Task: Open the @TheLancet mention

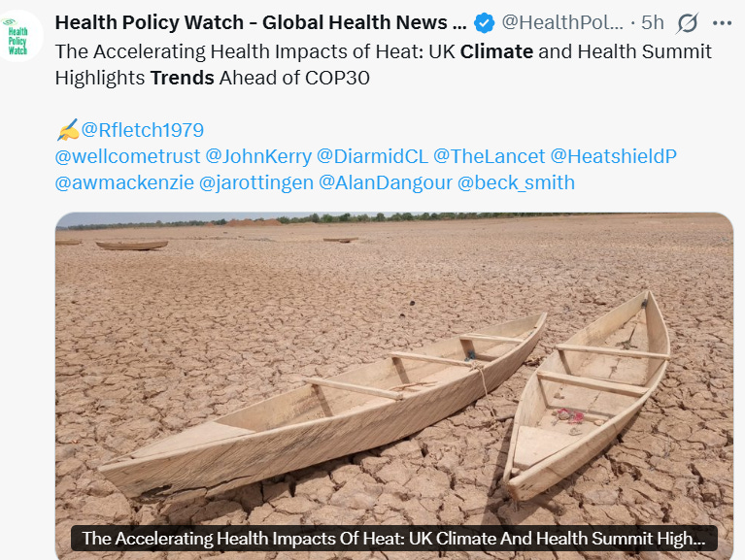Action: 489,156
